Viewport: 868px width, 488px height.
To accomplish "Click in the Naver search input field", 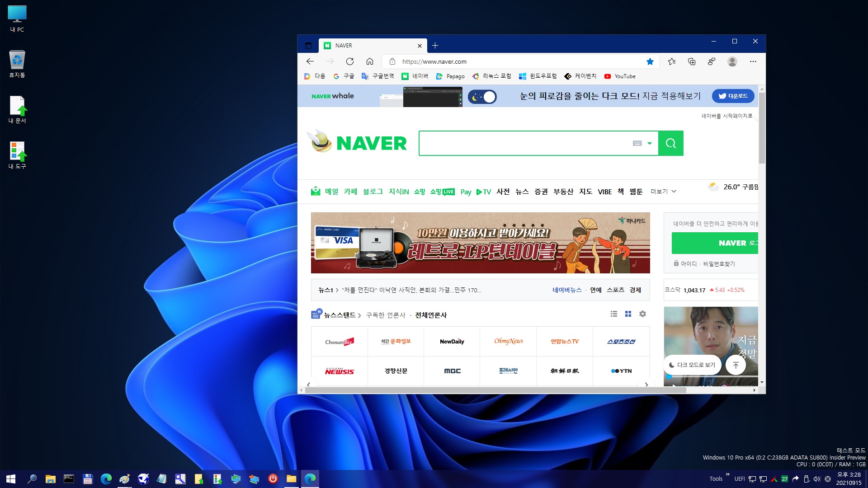I will 524,143.
